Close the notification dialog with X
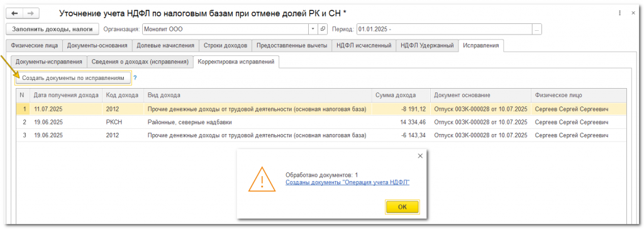 coord(419,156)
